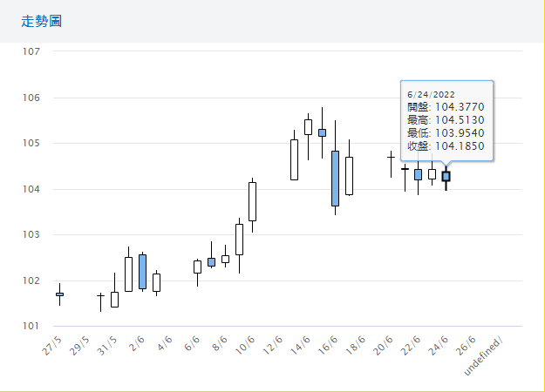Click the 27/5 x-axis date label
The image size is (545, 392).
52,346
